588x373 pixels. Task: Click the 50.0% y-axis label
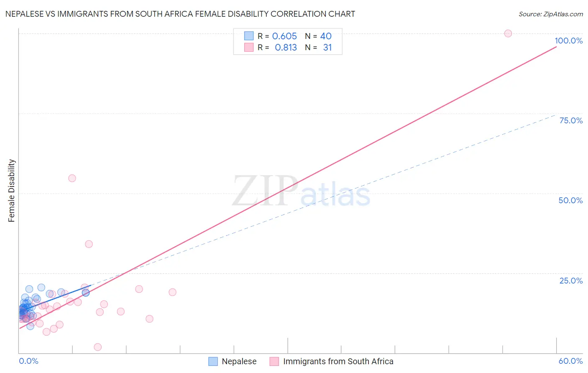tap(570, 200)
